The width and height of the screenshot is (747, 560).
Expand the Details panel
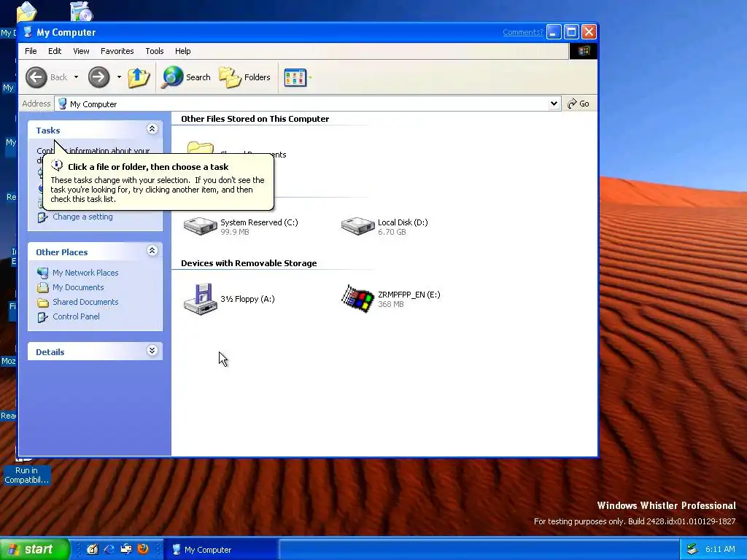(x=152, y=351)
